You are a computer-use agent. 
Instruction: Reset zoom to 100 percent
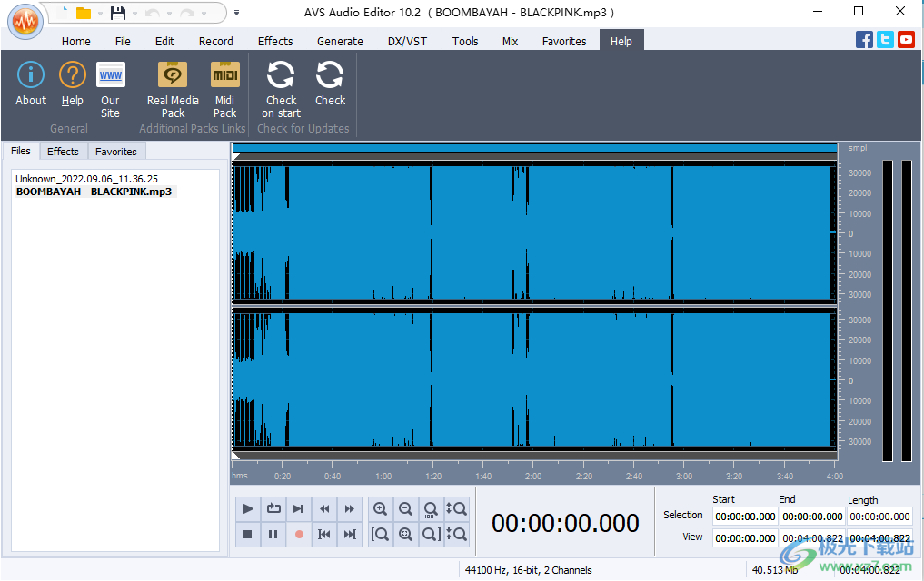432,508
